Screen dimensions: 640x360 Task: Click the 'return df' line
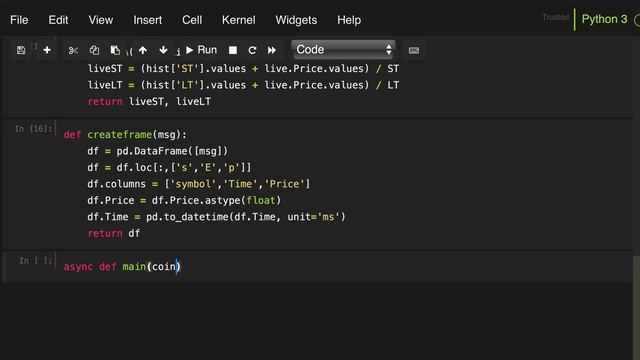(x=114, y=233)
